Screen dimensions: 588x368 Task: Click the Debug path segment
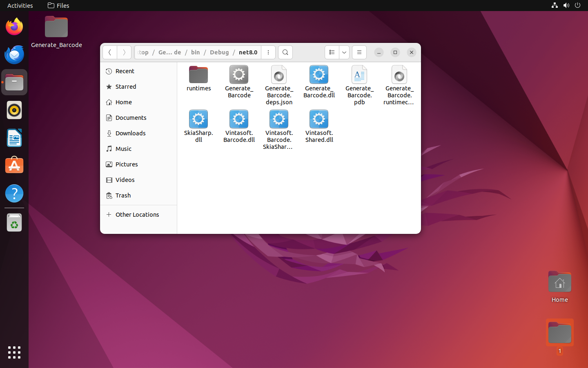(219, 52)
